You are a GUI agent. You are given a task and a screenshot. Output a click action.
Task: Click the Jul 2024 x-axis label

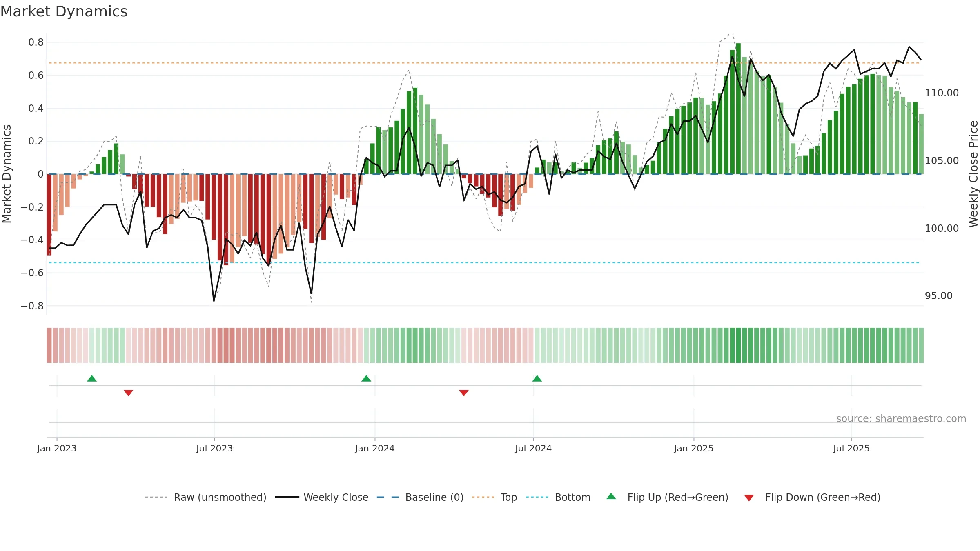(533, 448)
